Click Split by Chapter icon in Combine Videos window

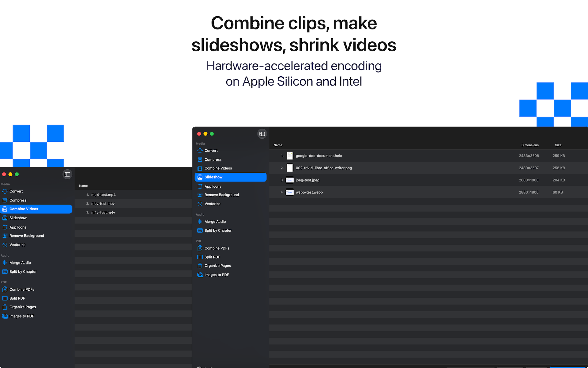(5, 271)
